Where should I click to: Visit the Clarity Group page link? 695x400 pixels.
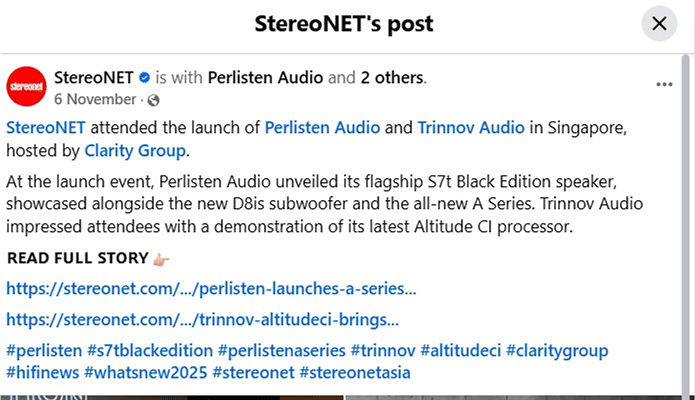click(140, 151)
